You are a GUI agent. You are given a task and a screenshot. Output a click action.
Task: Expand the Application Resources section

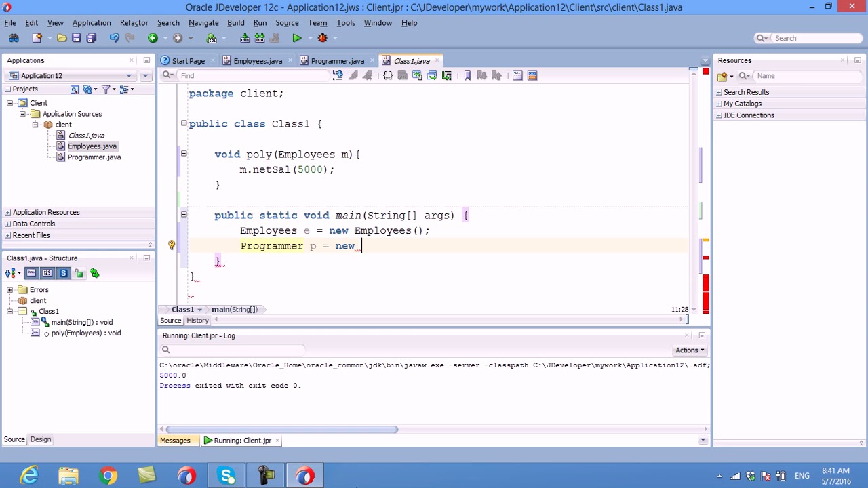8,212
